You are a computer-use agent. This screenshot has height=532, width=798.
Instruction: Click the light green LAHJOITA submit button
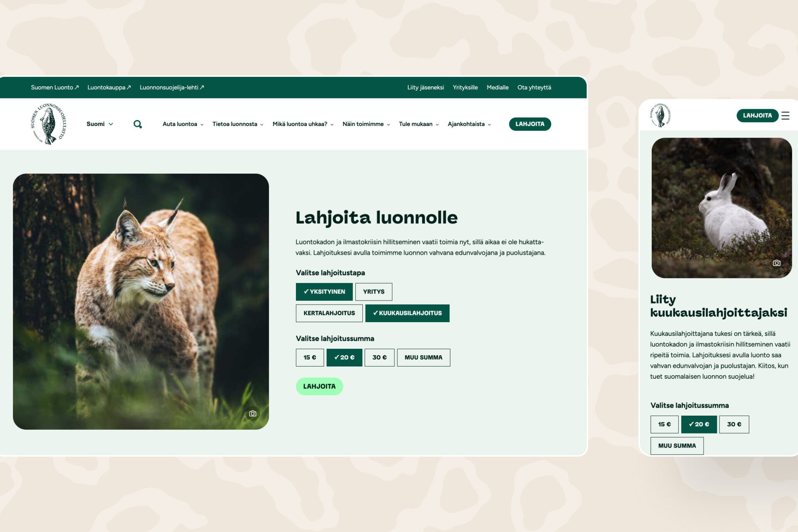[x=319, y=387]
